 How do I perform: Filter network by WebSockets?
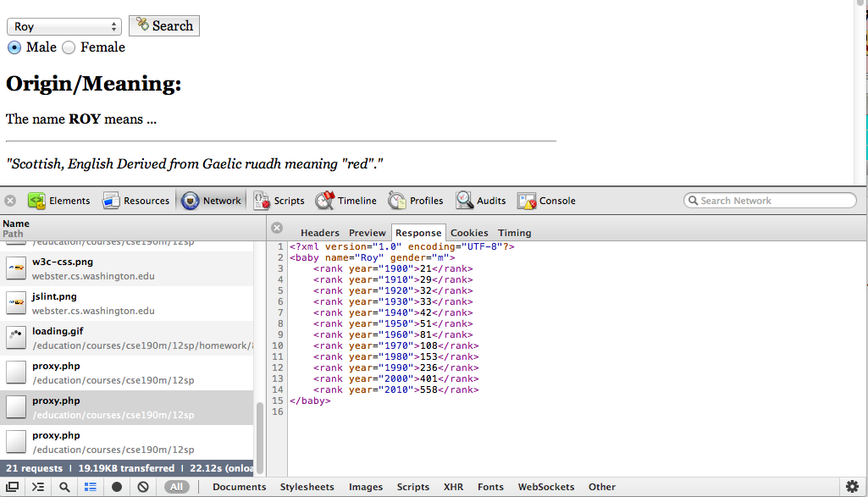pos(546,487)
